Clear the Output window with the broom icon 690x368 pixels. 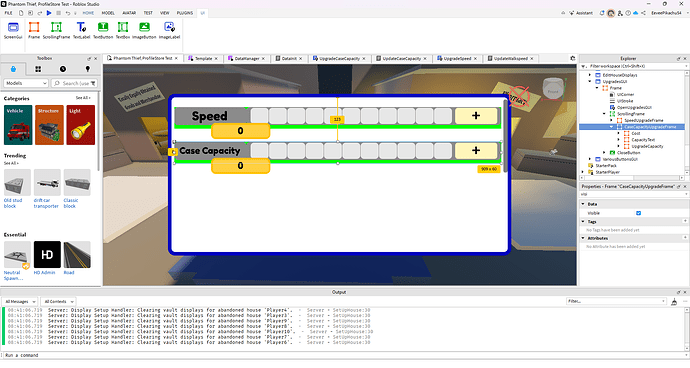[674, 302]
